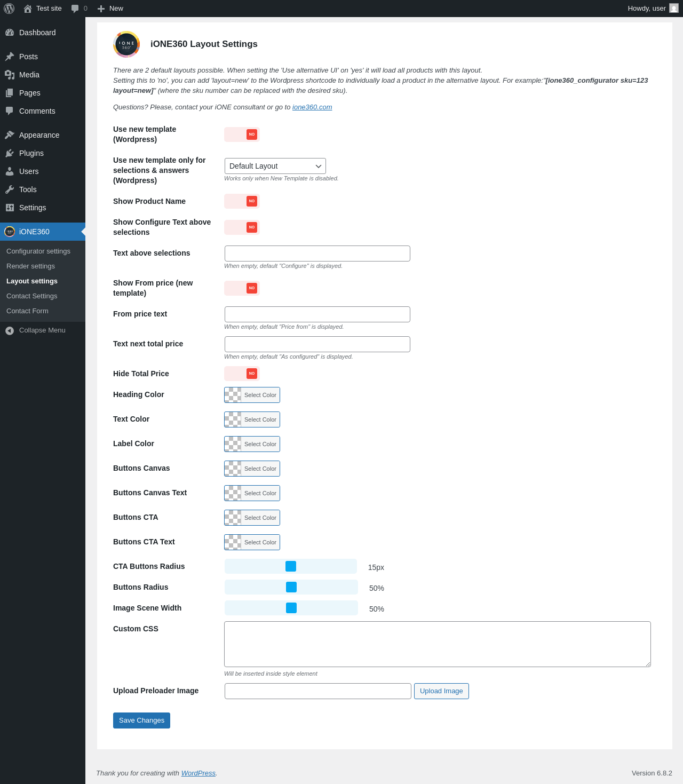
Task: Focus the Custom CSS textarea
Action: click(438, 644)
